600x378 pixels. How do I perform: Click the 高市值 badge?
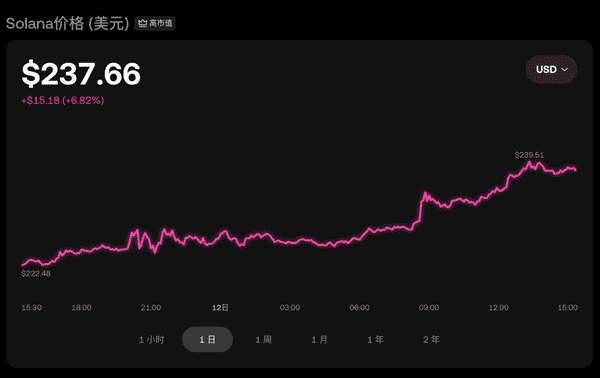point(155,23)
